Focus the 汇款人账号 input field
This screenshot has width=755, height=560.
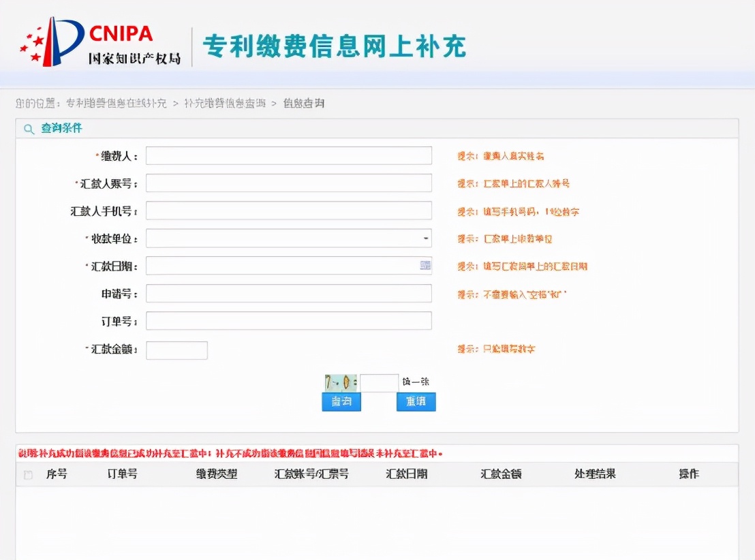289,183
